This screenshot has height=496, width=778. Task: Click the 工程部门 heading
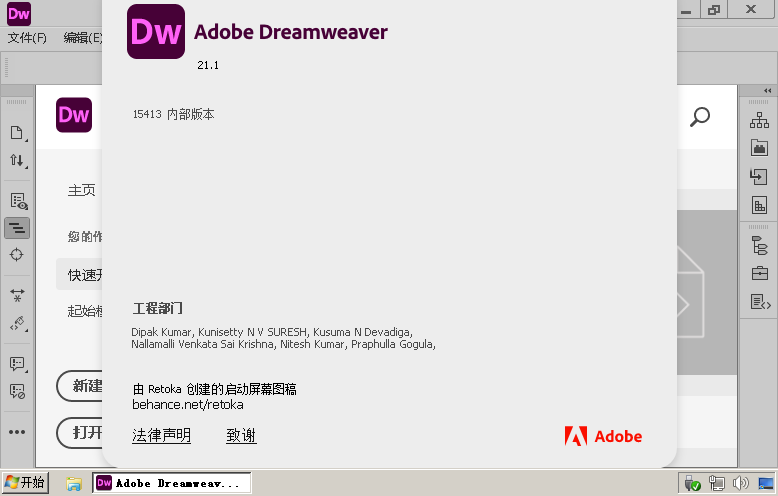tap(157, 308)
